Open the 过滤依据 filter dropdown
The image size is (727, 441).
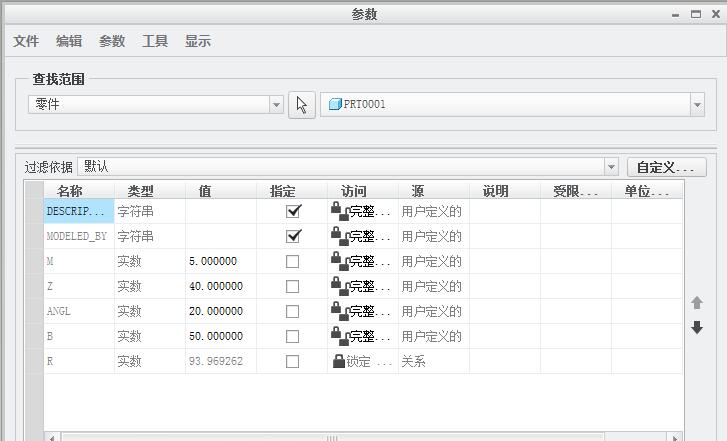(611, 167)
